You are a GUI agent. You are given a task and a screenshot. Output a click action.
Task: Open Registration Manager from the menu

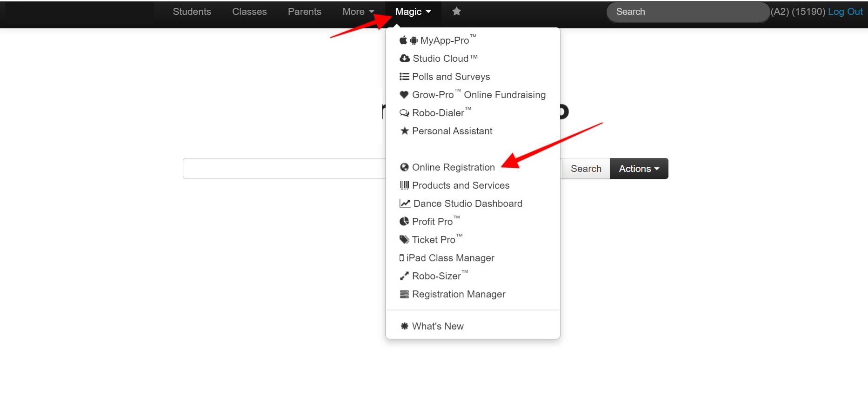(458, 294)
